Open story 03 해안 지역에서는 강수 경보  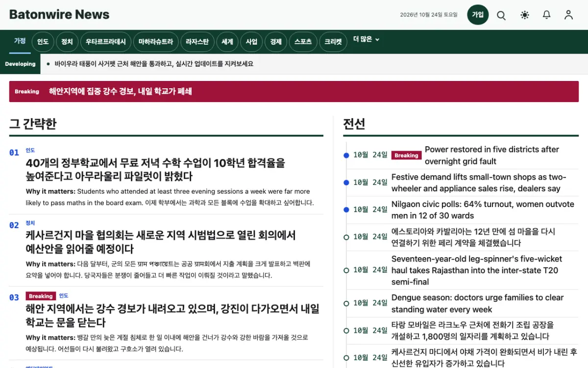tap(172, 315)
